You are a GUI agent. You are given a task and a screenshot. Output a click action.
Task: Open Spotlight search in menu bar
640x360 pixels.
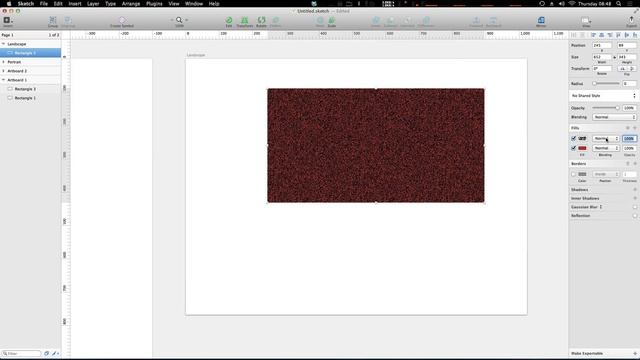click(x=619, y=4)
